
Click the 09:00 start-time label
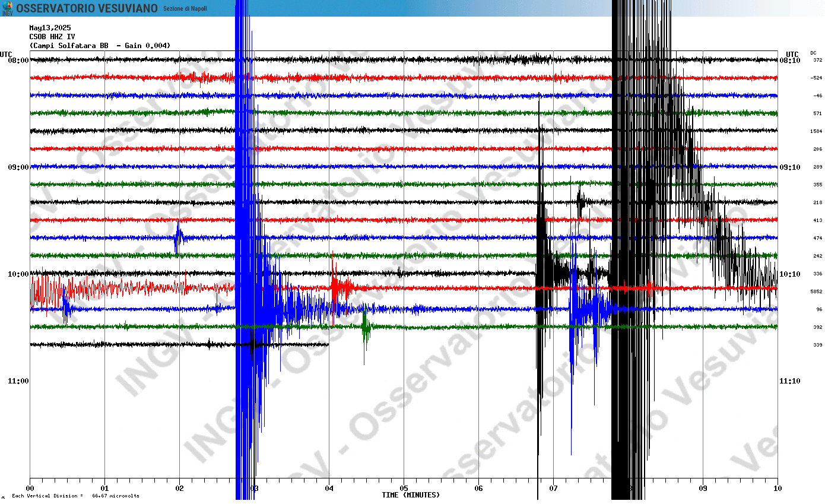pos(19,167)
